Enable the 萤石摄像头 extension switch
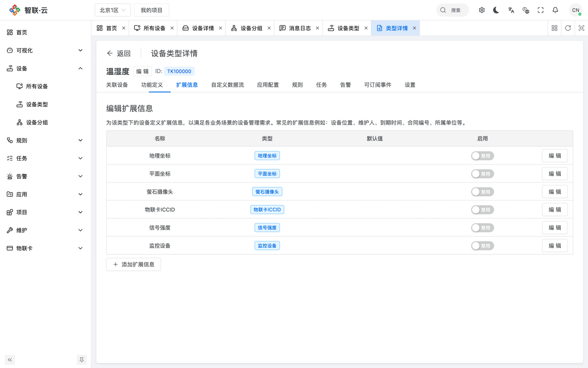Screen dimensions: 588x368 (482, 192)
